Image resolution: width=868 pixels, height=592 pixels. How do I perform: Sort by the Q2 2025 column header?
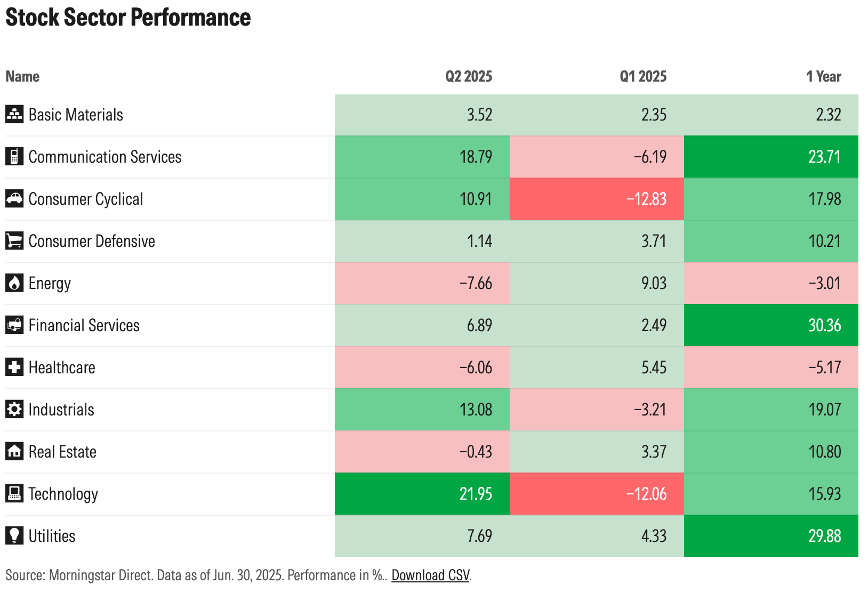(469, 77)
